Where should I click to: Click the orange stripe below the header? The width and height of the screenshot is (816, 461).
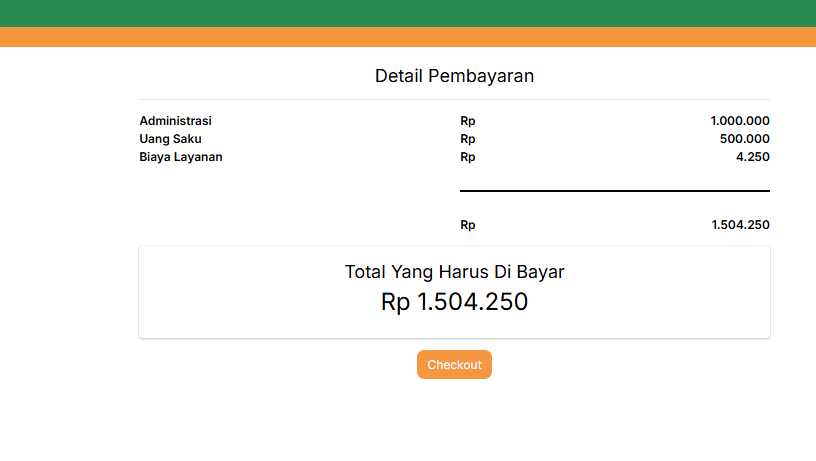[x=408, y=37]
